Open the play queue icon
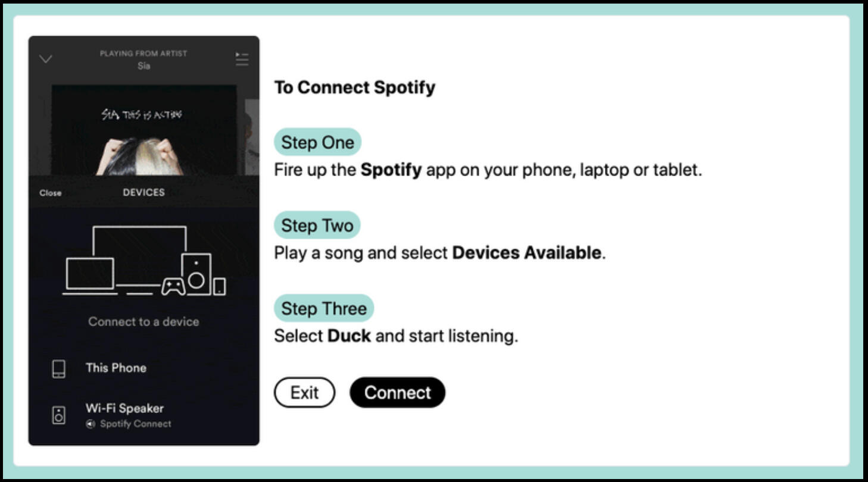The width and height of the screenshot is (868, 482). 242,59
